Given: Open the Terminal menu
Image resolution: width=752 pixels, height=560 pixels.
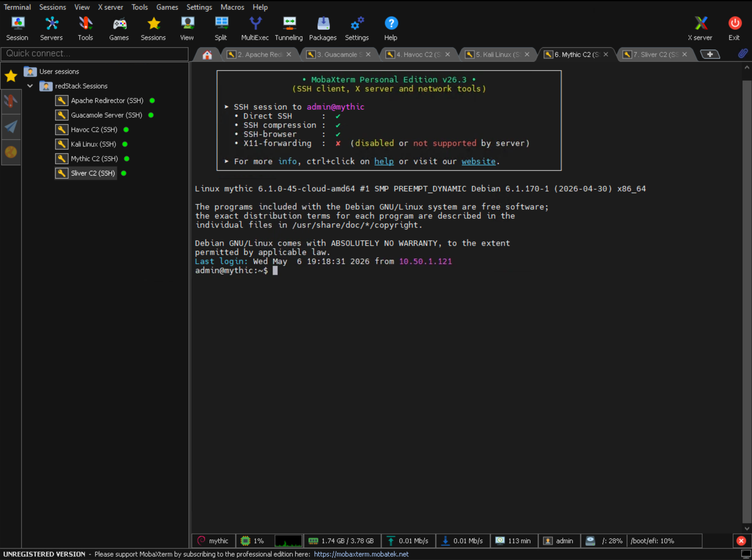Looking at the screenshot, I should (17, 7).
